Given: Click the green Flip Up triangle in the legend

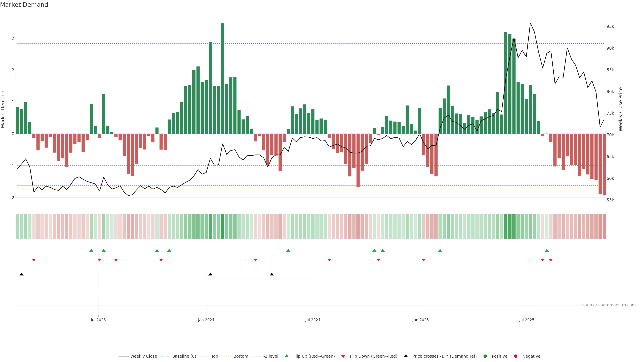Looking at the screenshot, I should coord(287,356).
